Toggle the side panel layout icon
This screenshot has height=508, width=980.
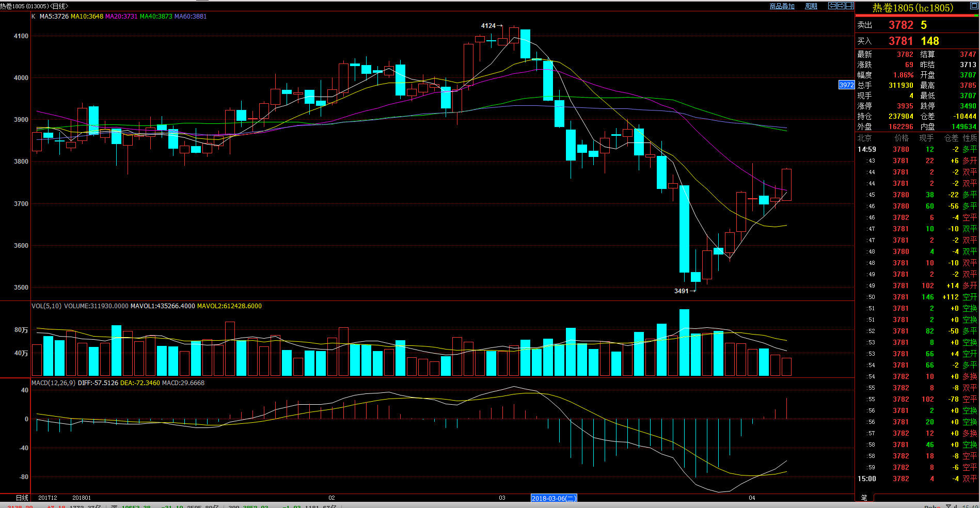coord(849,6)
